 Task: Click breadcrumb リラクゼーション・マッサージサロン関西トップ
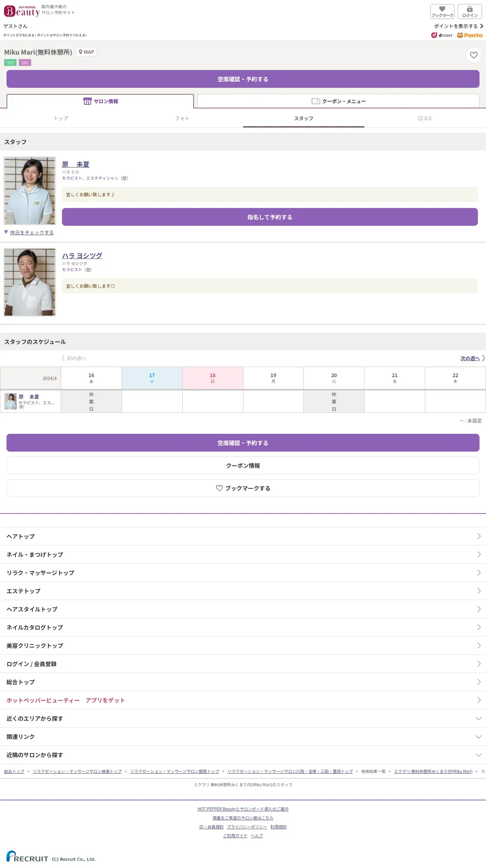(175, 771)
